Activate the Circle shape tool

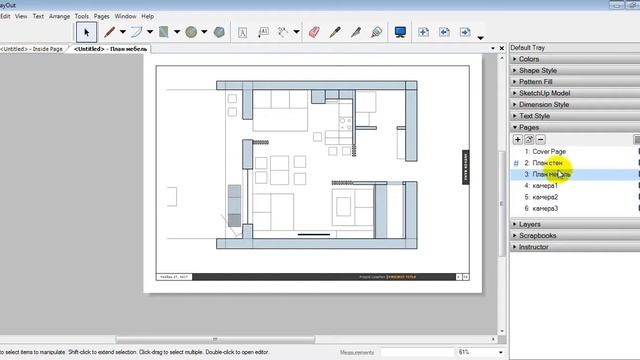coord(191,32)
